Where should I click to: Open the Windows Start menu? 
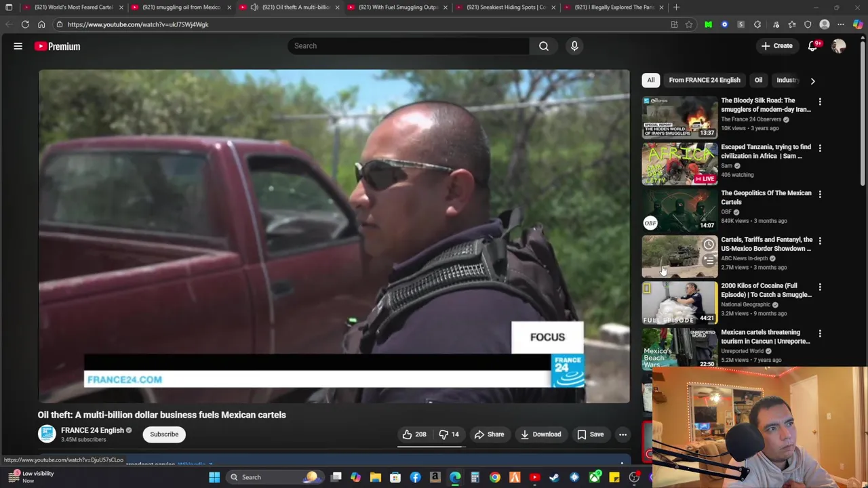[214, 477]
